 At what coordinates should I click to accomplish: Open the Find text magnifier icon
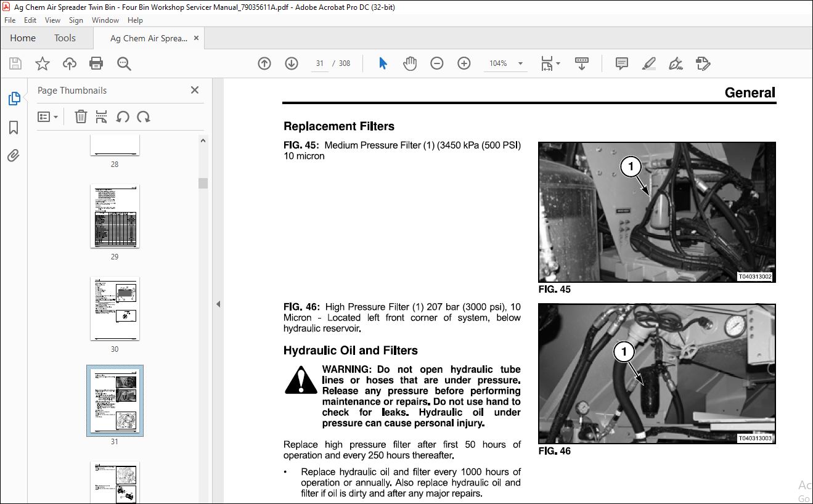tap(124, 63)
